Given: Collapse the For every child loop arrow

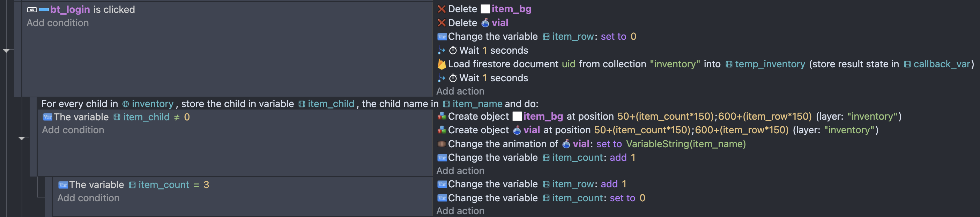Looking at the screenshot, I should point(22,139).
